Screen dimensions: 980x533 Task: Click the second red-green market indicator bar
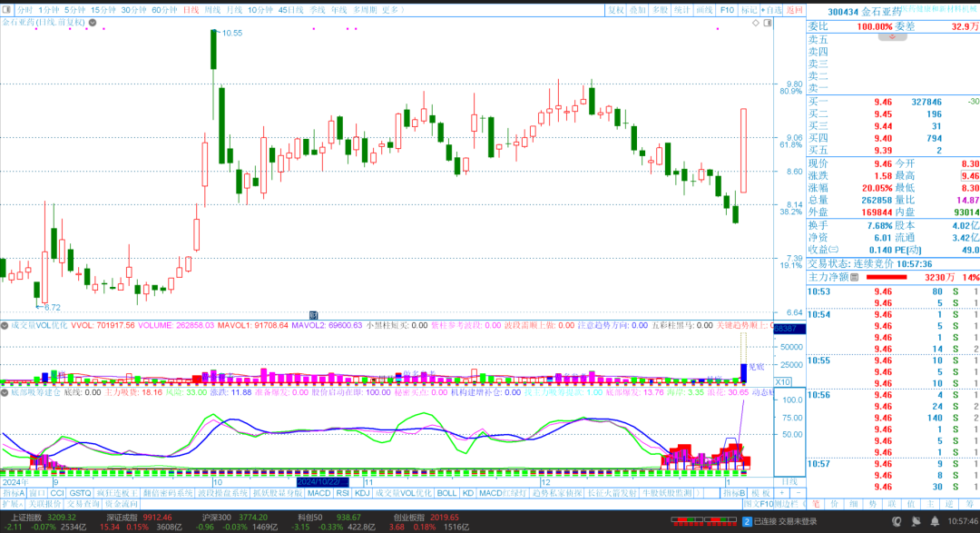tap(720, 520)
